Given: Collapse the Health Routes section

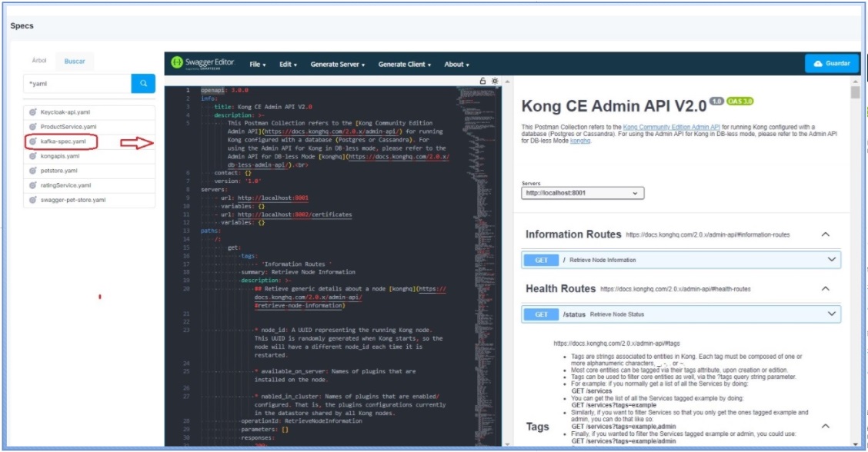Looking at the screenshot, I should click(826, 289).
